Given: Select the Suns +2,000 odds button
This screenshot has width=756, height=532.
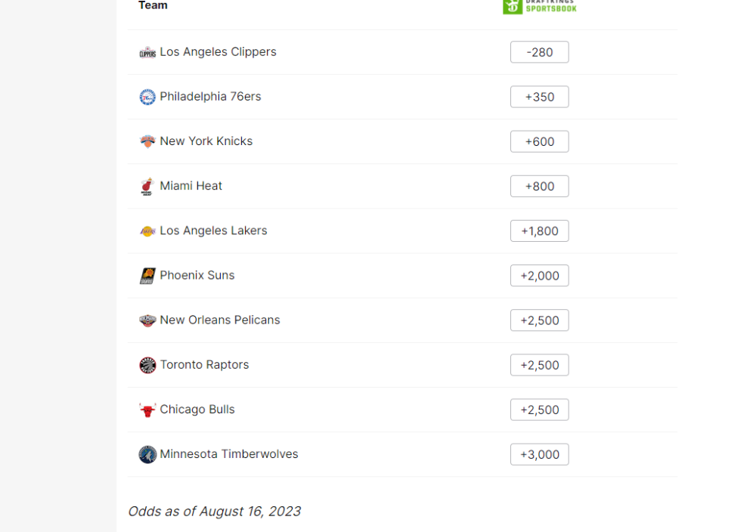Looking at the screenshot, I should tap(540, 276).
